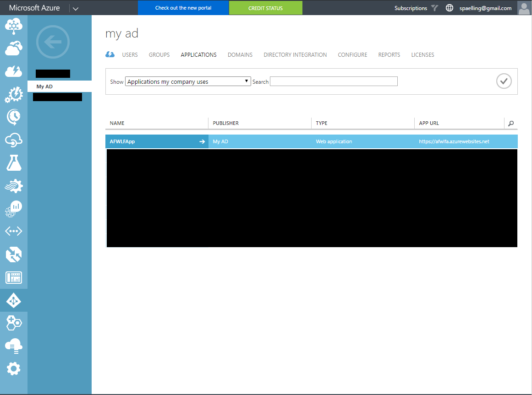Click the quick start cloud icon
The height and width of the screenshot is (395, 532).
110,54
